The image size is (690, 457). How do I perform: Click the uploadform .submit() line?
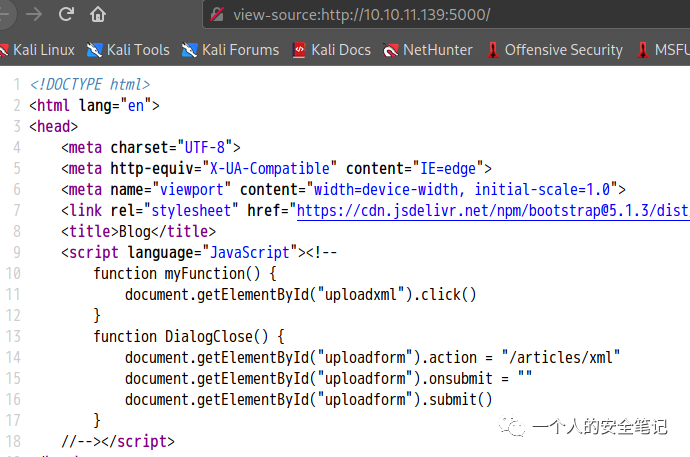point(308,400)
